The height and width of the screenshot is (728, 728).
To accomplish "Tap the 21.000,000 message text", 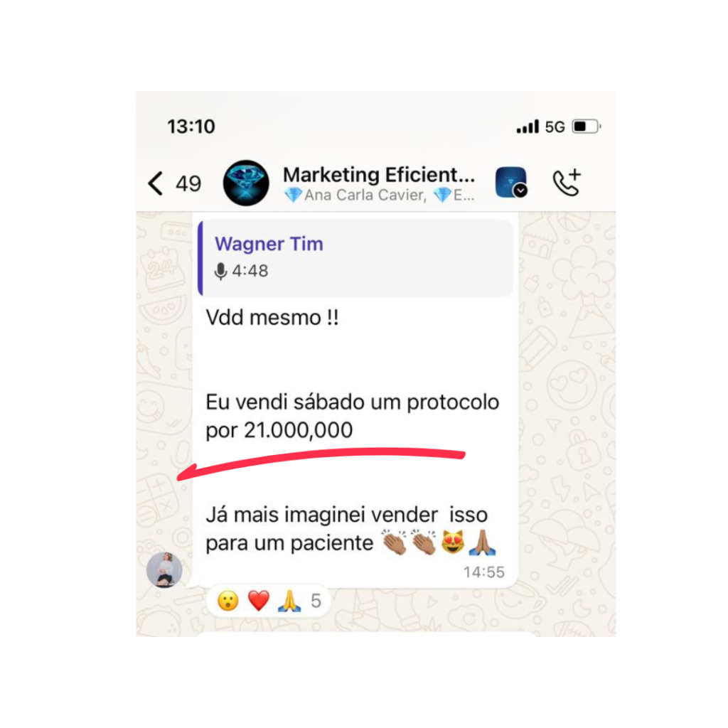I will tap(298, 430).
